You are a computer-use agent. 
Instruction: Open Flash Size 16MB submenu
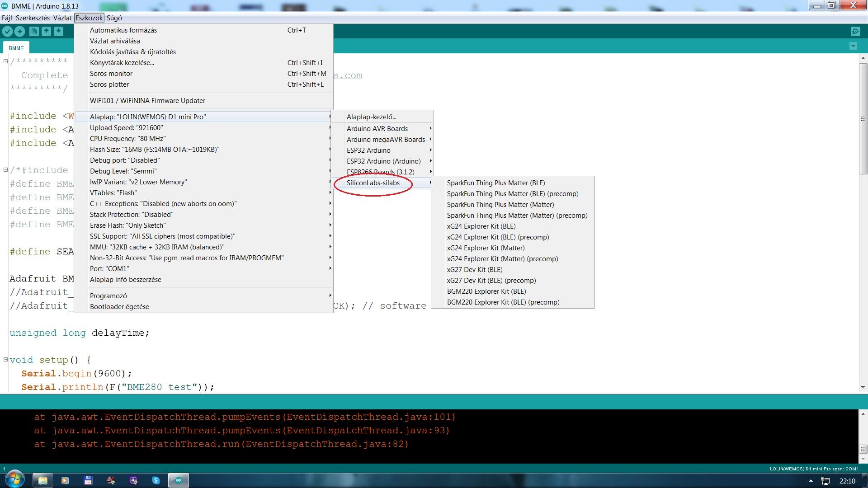click(x=204, y=149)
